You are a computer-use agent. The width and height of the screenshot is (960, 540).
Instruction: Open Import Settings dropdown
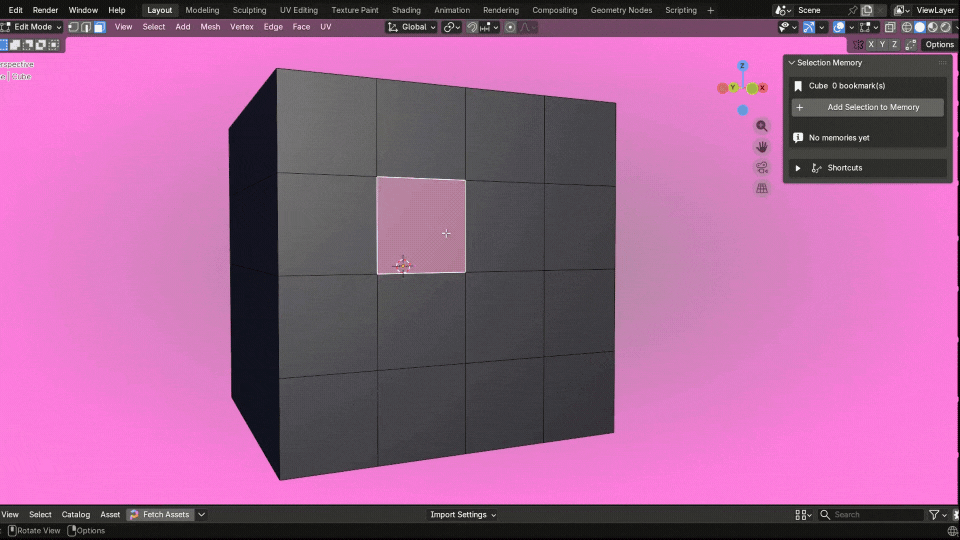coord(463,515)
